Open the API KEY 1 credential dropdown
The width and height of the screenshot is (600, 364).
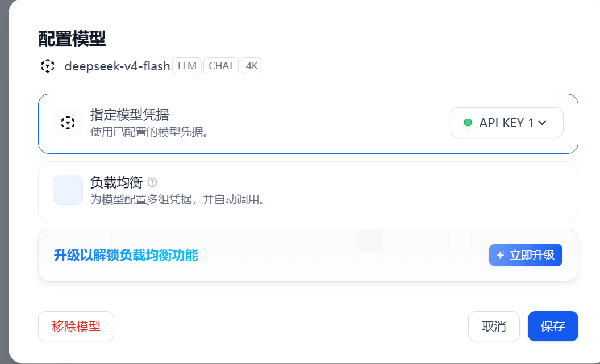[507, 122]
